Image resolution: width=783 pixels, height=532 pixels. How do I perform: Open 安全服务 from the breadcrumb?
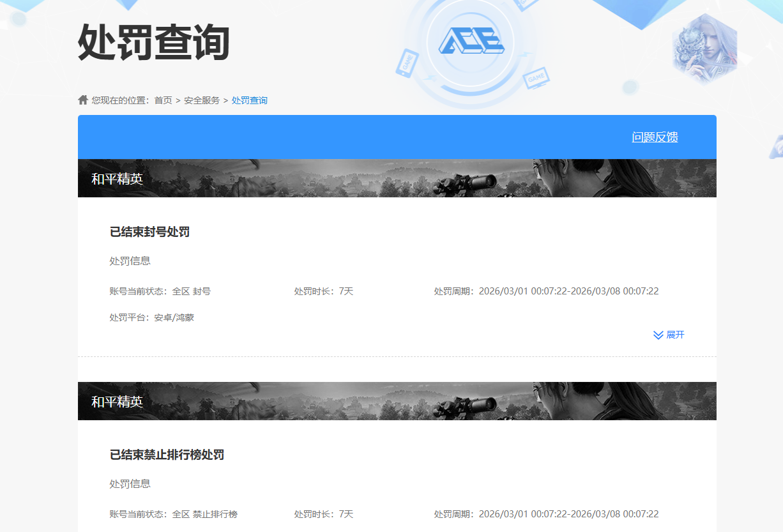(200, 100)
